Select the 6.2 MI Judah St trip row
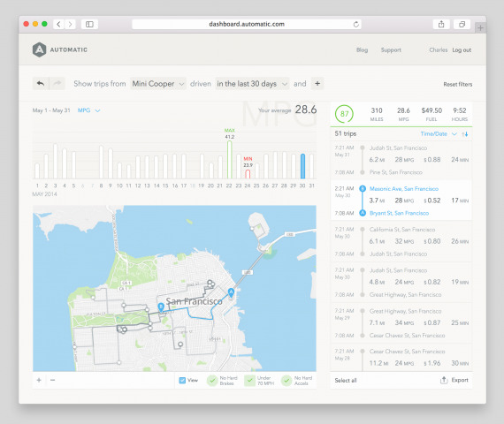The image size is (504, 424). point(401,160)
